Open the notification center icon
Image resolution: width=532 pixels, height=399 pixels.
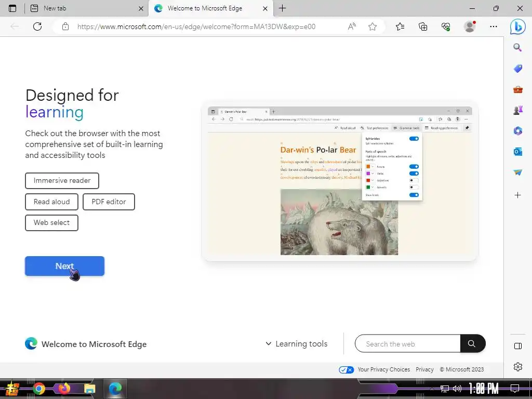pyautogui.click(x=515, y=389)
